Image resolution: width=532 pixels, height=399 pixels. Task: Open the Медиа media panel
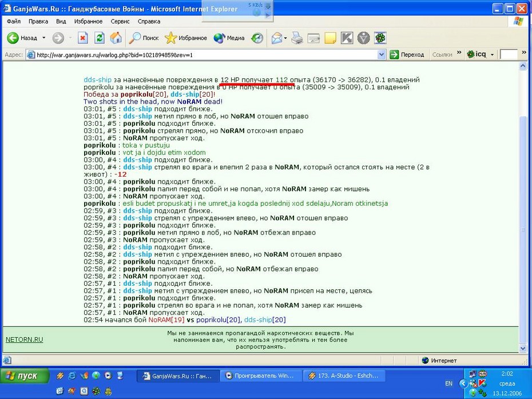tap(229, 38)
